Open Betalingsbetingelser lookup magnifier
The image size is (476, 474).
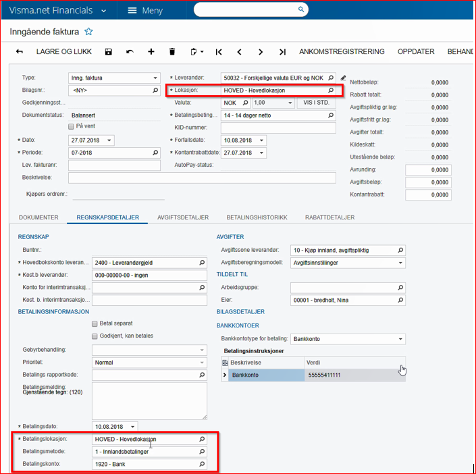[331, 115]
